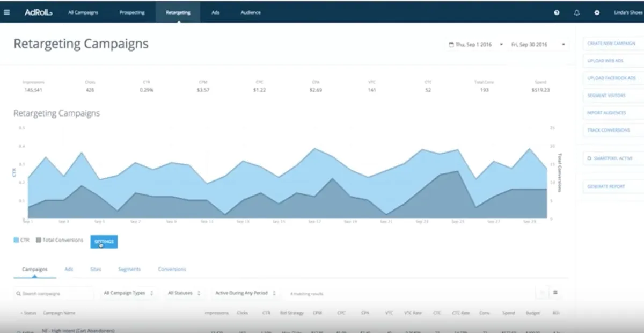
Task: Switch to Conversions sub-tab
Action: pos(172,269)
